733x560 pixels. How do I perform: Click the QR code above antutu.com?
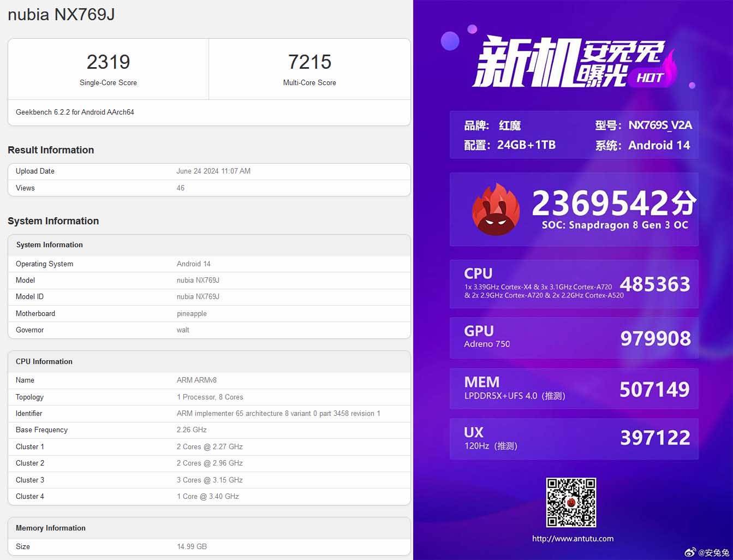click(x=571, y=502)
